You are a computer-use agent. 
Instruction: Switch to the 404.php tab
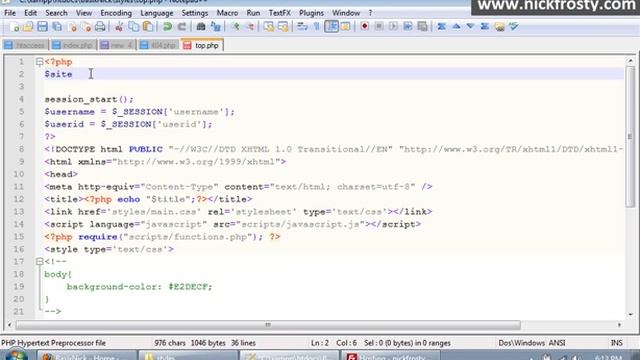158,45
